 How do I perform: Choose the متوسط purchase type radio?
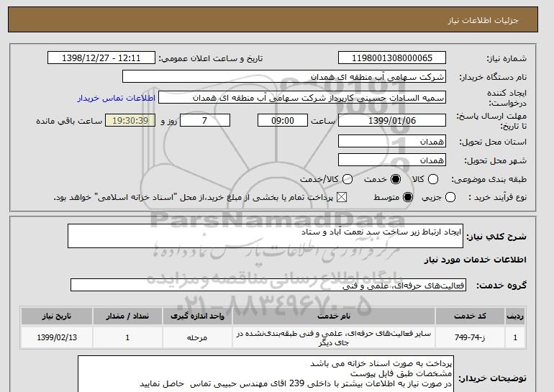coord(408,197)
